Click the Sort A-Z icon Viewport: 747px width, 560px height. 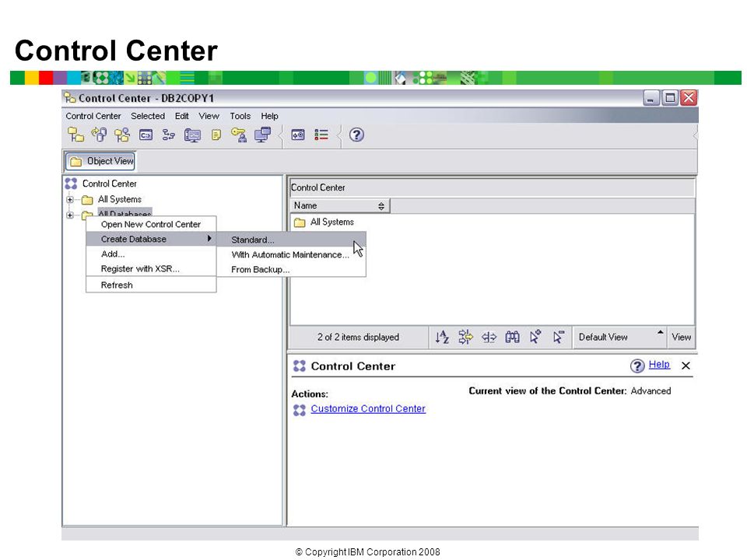[x=442, y=337]
